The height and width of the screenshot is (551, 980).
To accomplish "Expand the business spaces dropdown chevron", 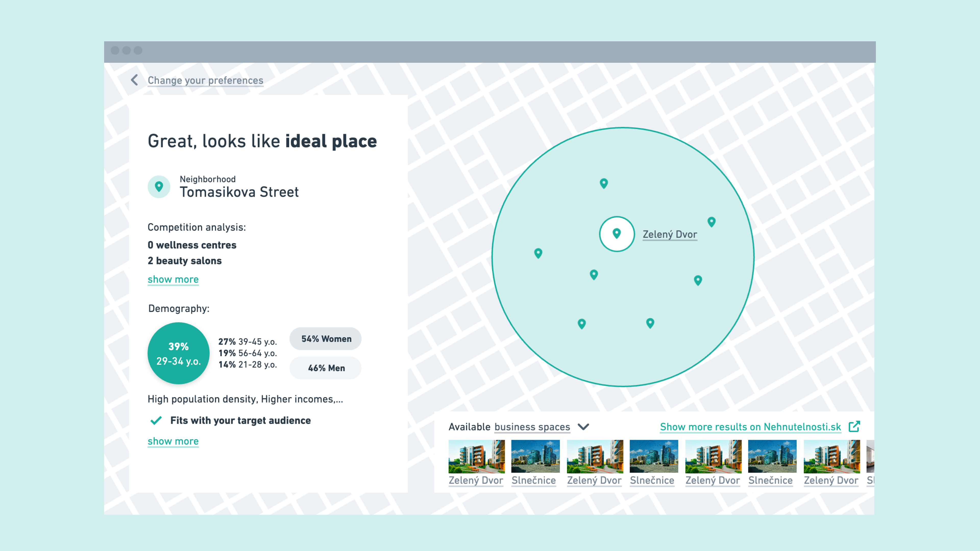I will [x=583, y=427].
